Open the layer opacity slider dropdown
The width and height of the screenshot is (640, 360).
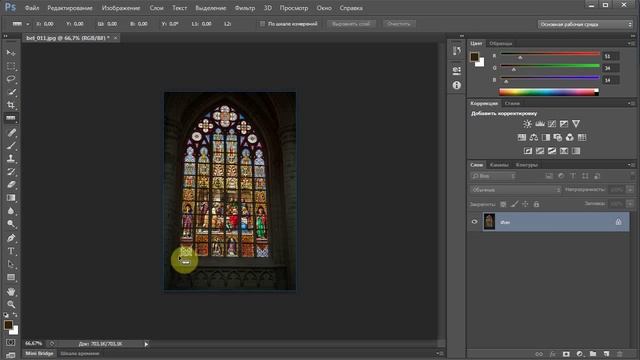(x=630, y=190)
